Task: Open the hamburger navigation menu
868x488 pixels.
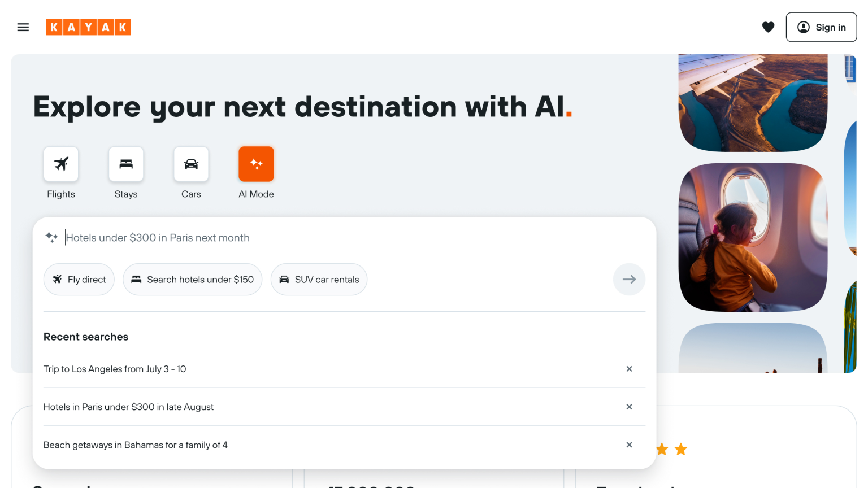Action: pos(23,27)
